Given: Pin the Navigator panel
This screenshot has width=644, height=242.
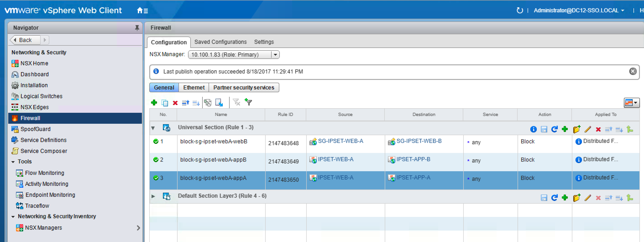Looking at the screenshot, I should [137, 28].
